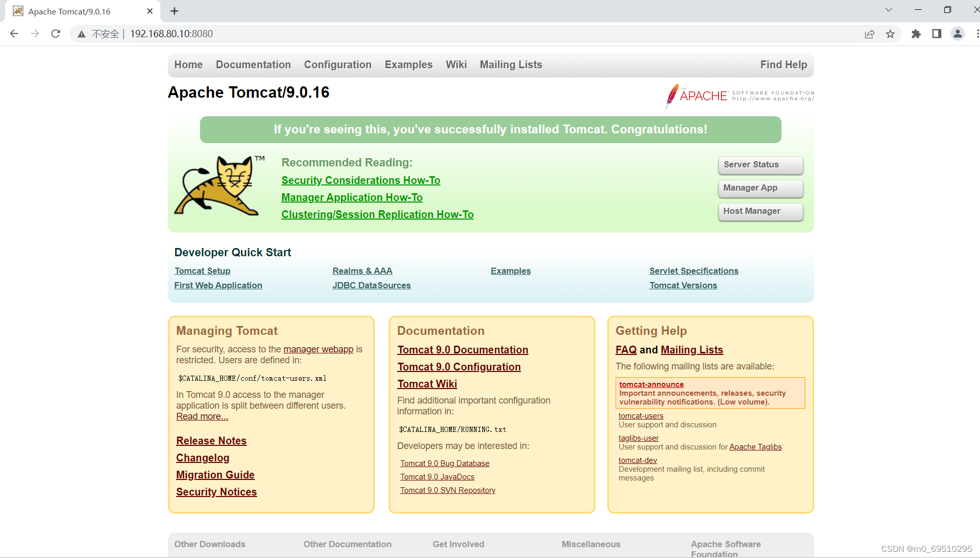Open the taglibs-user mailing list link
This screenshot has width=980, height=558.
click(x=638, y=438)
